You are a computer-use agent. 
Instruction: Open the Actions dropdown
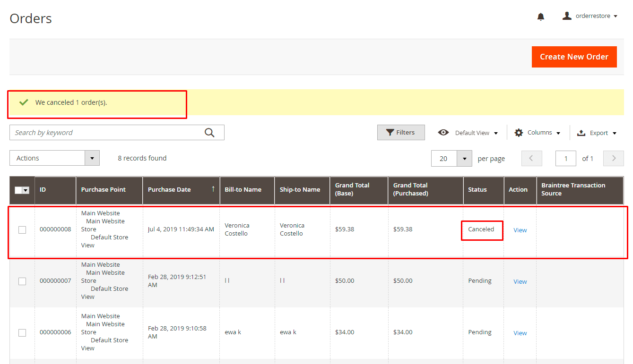[x=54, y=158]
